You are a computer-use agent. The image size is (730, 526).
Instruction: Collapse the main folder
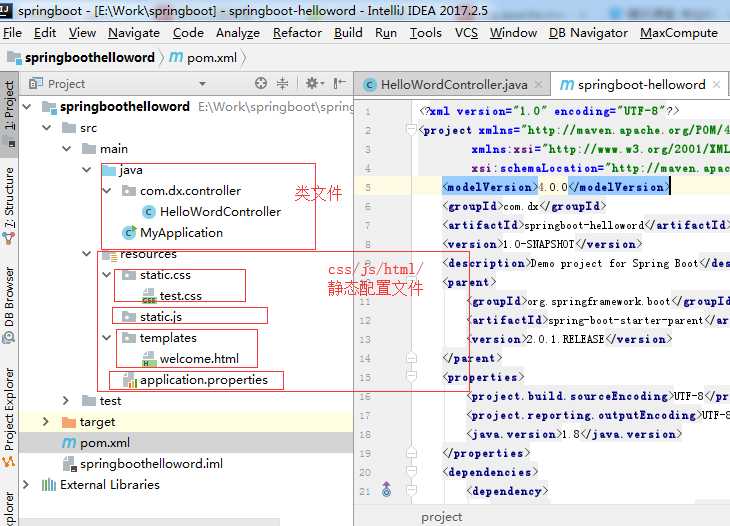click(67, 148)
